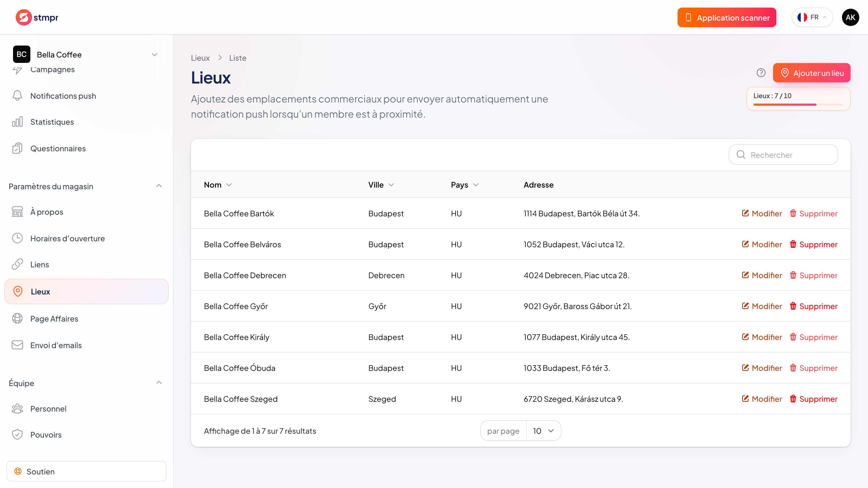Screen dimensions: 868x488
Task: Click Supprimer for Bella Coffee Győr
Action: (813, 306)
